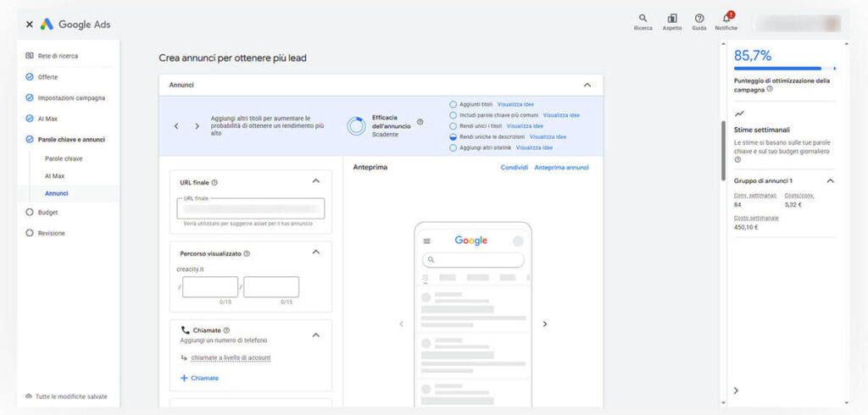Select the Aggiungi altri sitelink circle

click(x=453, y=147)
